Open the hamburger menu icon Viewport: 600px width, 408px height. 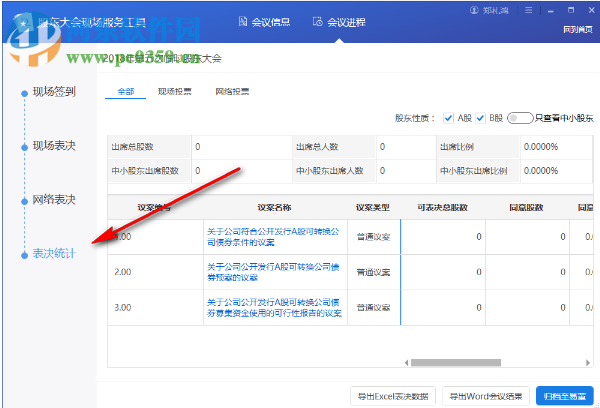pos(528,10)
